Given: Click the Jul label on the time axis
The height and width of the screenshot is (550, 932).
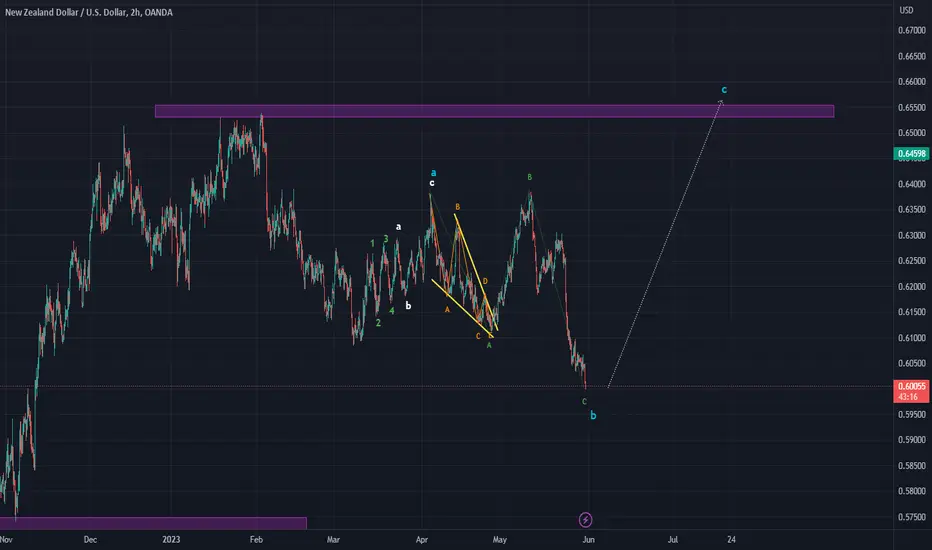Looking at the screenshot, I should [673, 540].
